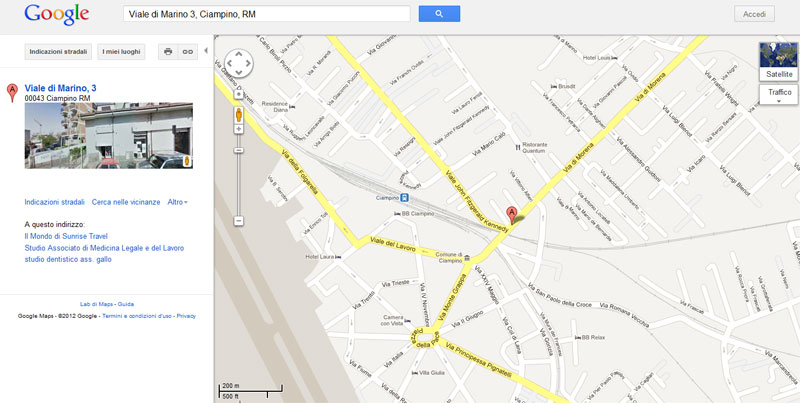Switch to Satellite map view
This screenshot has width=800, height=403.
(779, 62)
